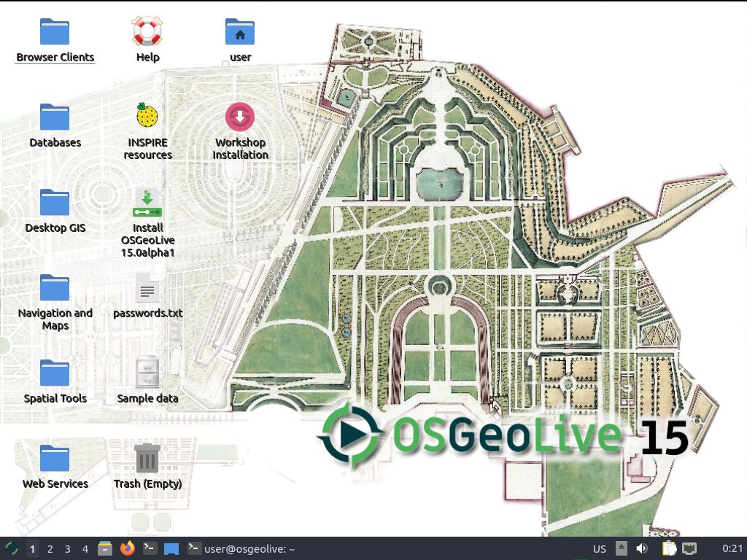Open the user home folder

(240, 34)
